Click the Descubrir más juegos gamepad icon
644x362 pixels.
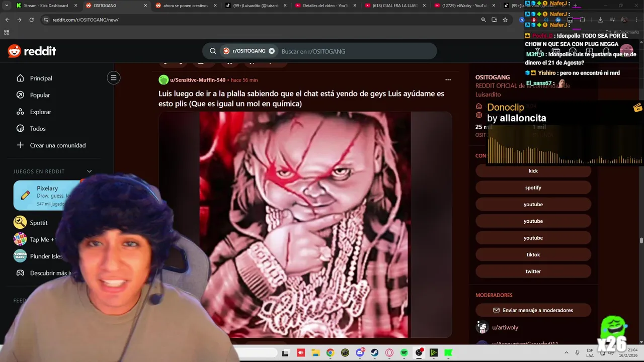[20, 273]
